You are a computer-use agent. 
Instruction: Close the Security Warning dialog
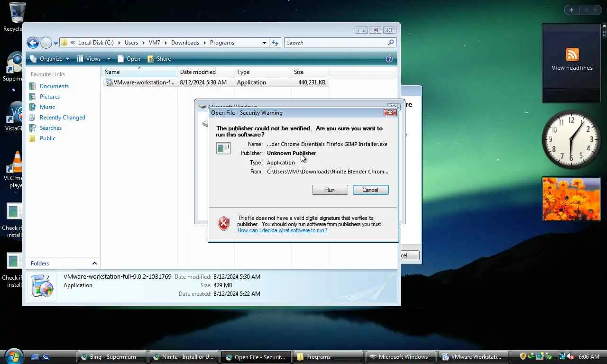click(x=390, y=112)
